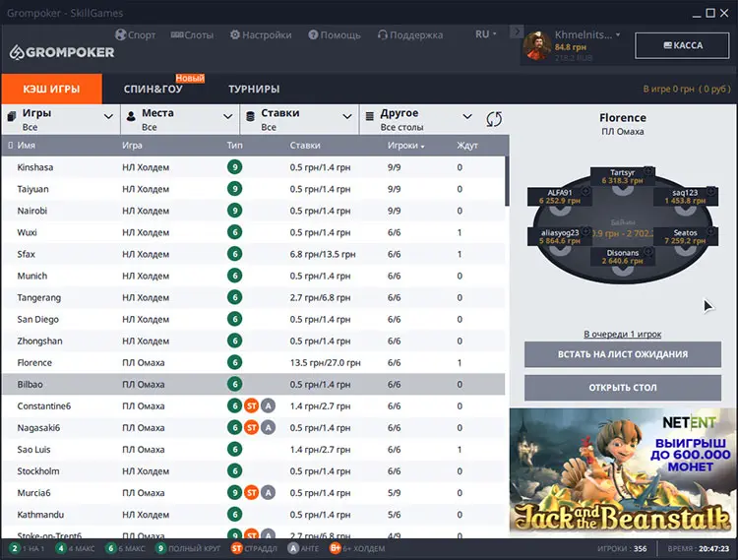Select the Kathmandu table row
Image resolution: width=738 pixels, height=560 pixels.
(253, 515)
